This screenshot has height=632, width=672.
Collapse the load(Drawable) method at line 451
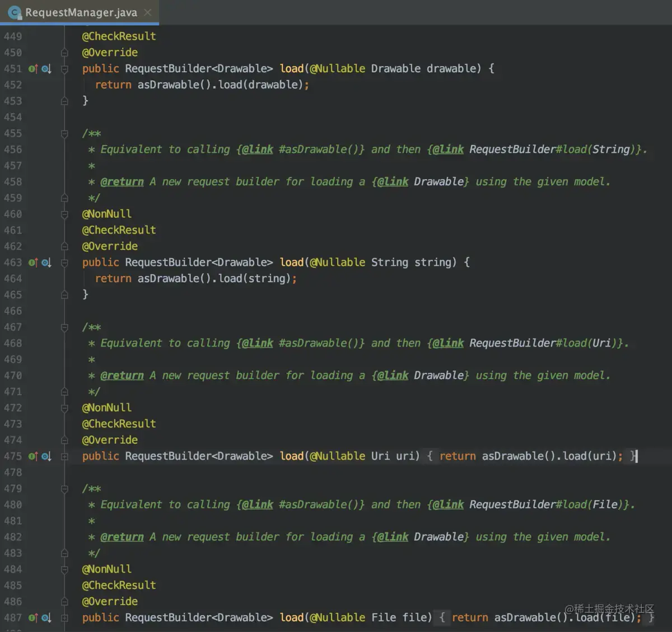[x=64, y=69]
